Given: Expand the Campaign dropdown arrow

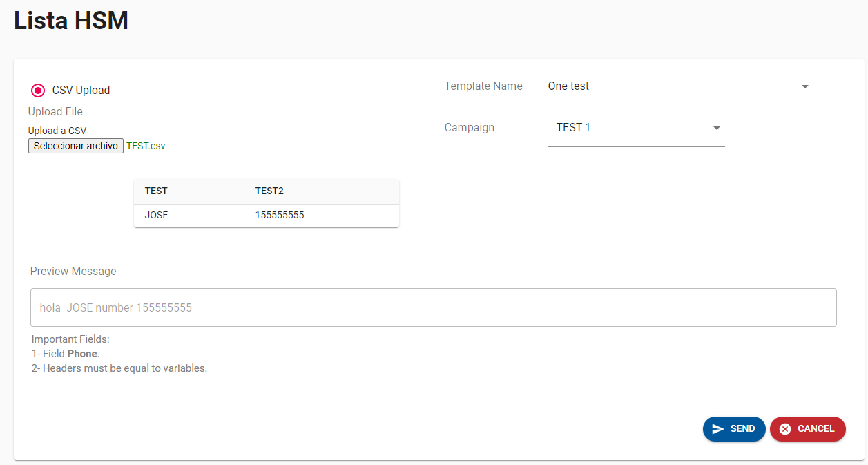Looking at the screenshot, I should click(716, 129).
